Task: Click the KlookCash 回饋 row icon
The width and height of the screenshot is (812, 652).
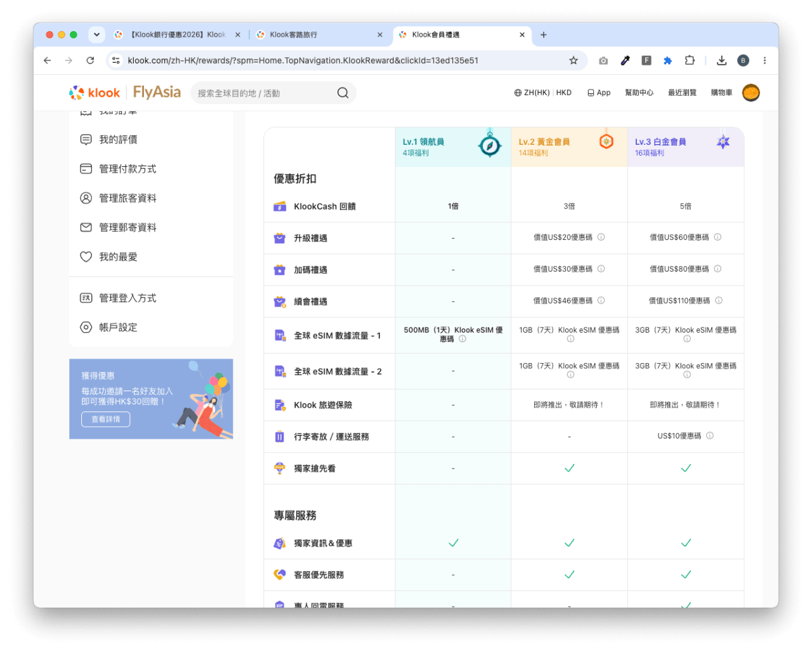Action: click(x=280, y=206)
